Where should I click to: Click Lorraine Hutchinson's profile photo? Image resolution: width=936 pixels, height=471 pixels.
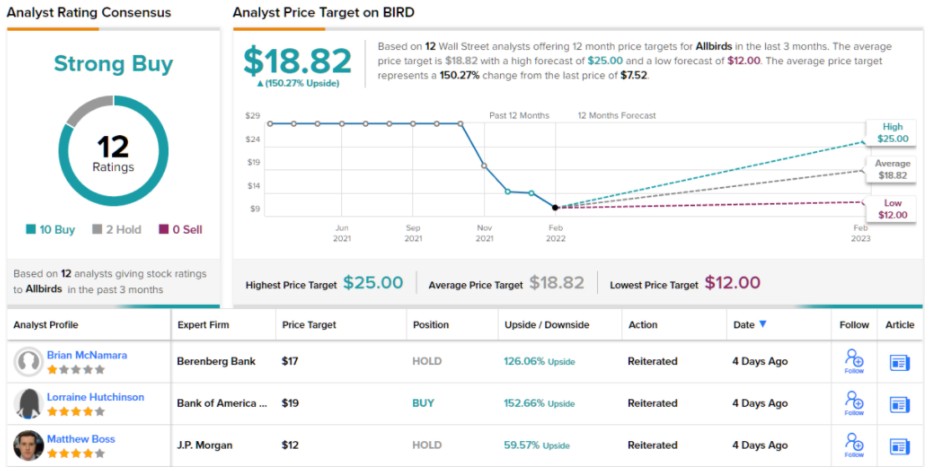pyautogui.click(x=28, y=403)
